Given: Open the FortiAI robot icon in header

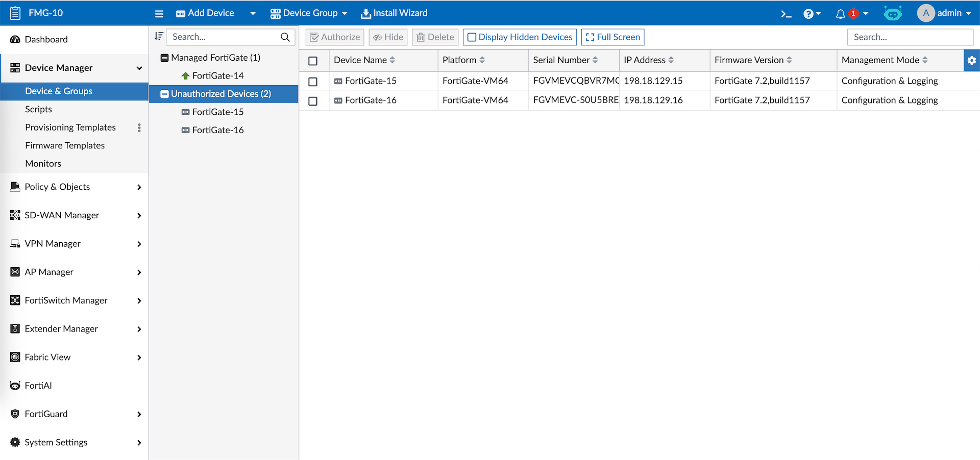Looking at the screenshot, I should (x=892, y=14).
